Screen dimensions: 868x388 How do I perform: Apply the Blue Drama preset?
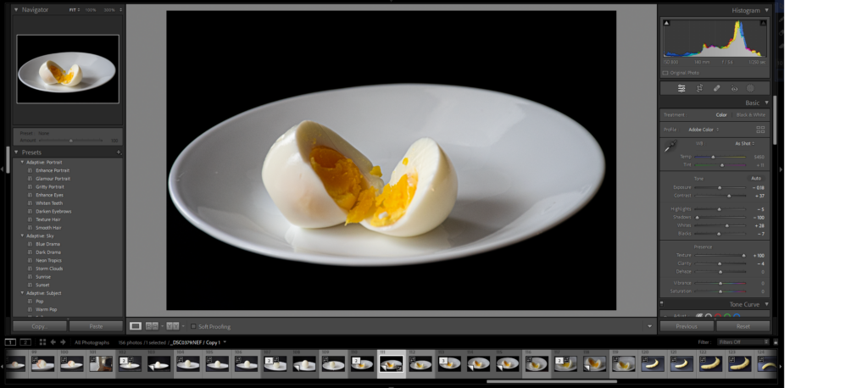point(47,244)
